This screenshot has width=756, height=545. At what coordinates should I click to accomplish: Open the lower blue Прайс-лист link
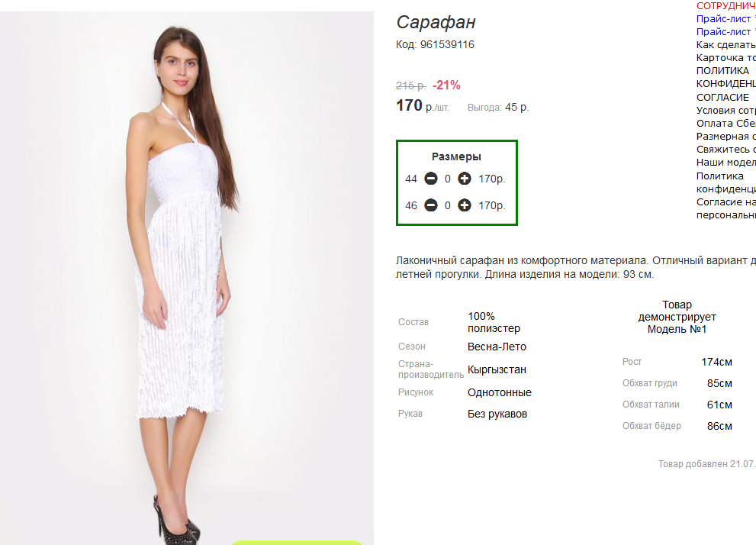(x=725, y=31)
